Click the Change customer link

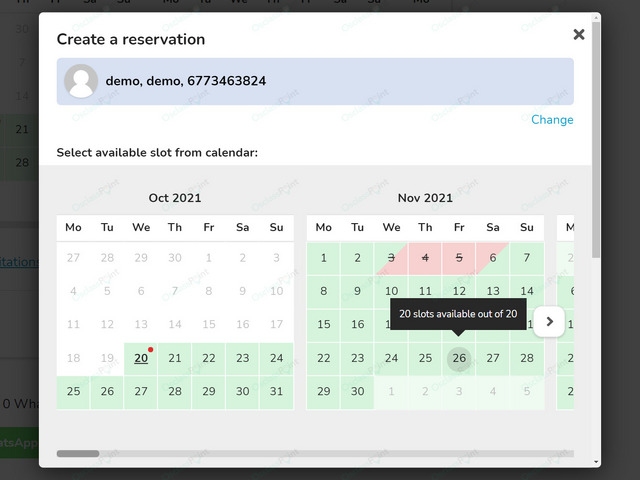coord(552,120)
